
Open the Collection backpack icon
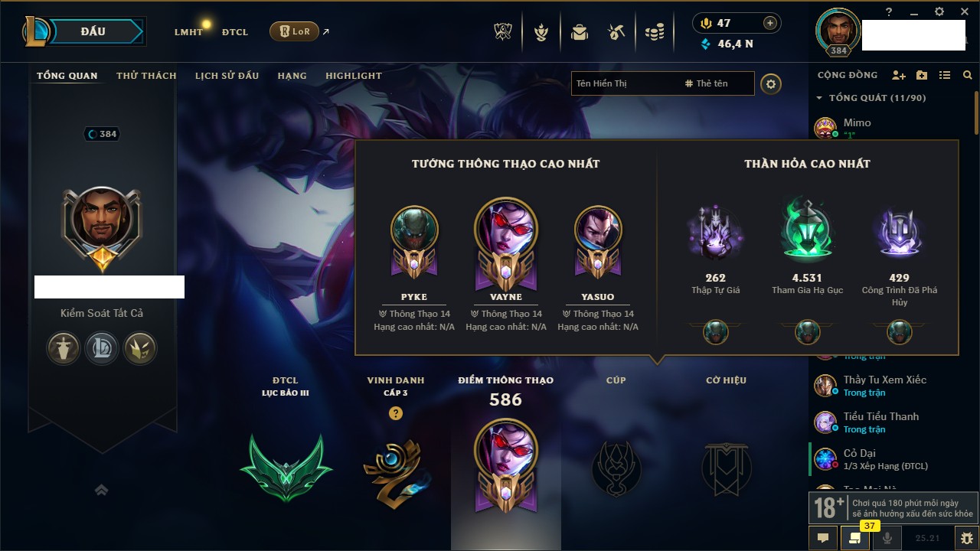(x=580, y=32)
